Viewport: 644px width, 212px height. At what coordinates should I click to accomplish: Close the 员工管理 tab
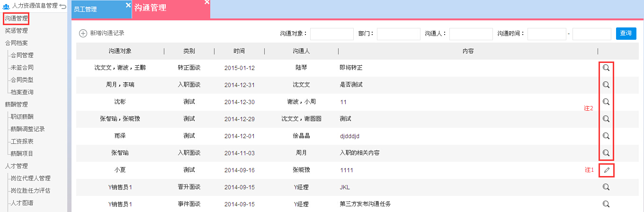pyautogui.click(x=128, y=5)
